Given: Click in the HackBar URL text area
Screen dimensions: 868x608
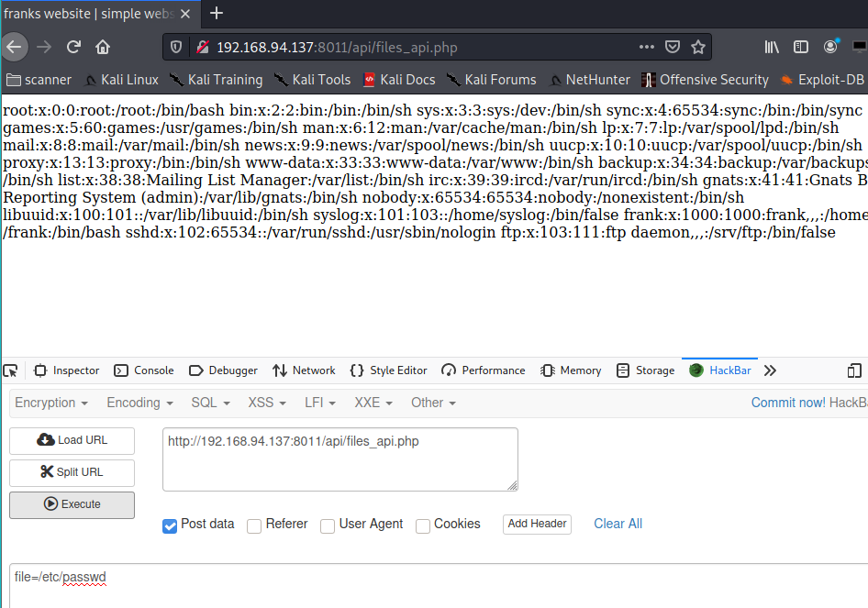Looking at the screenshot, I should pos(340,459).
